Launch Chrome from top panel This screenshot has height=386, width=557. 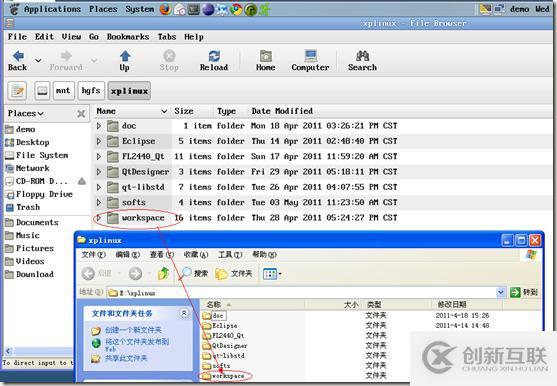pos(236,9)
